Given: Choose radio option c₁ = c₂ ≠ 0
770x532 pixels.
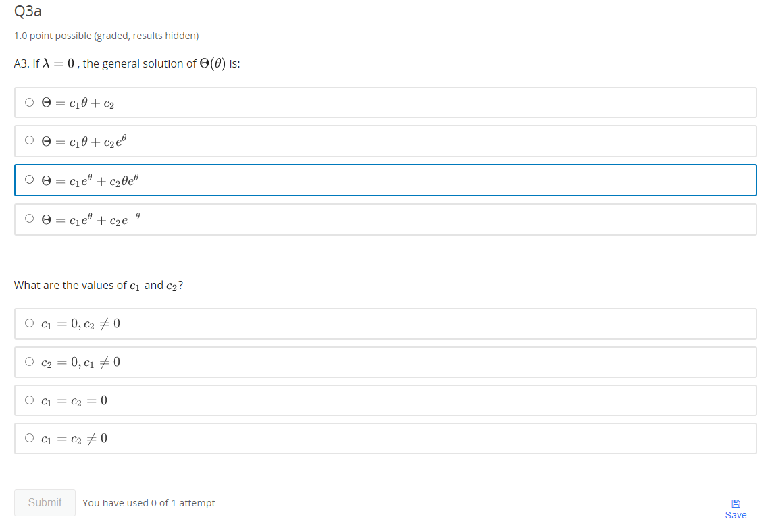Looking at the screenshot, I should pos(29,438).
